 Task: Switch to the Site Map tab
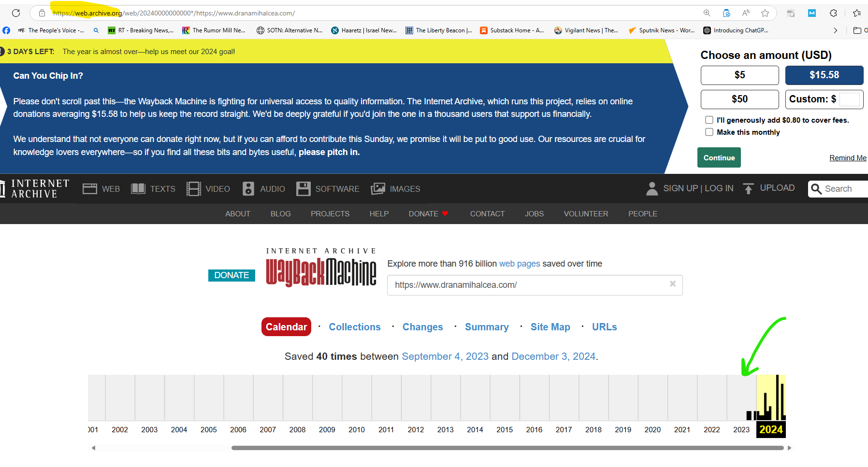(550, 327)
